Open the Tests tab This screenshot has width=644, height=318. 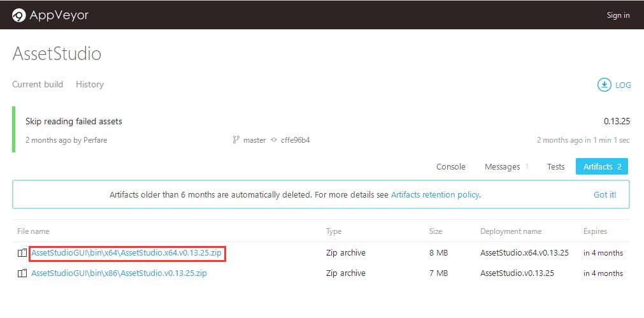point(555,166)
